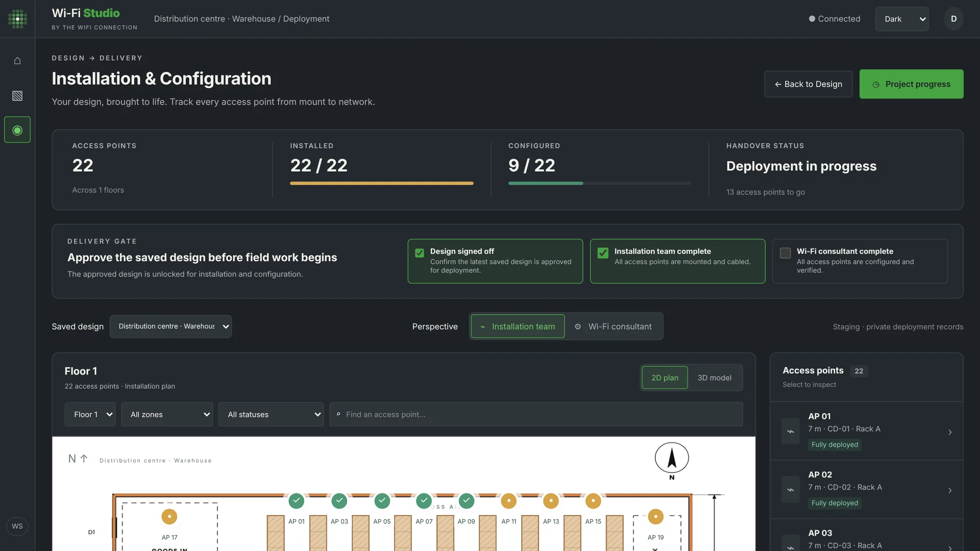Click the Back to Design button
This screenshot has height=551, width=980.
pyautogui.click(x=808, y=84)
